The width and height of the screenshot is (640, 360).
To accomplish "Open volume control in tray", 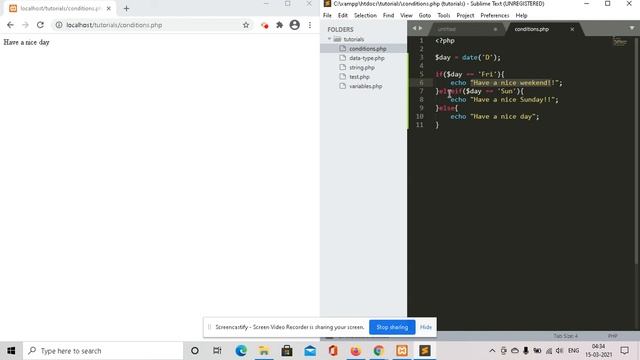I will tap(560, 351).
